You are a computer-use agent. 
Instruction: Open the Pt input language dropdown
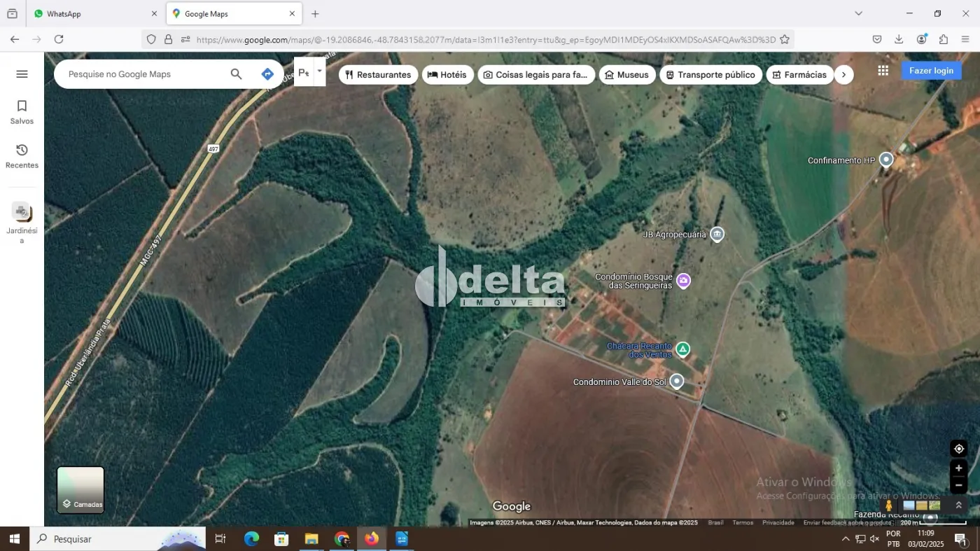coord(319,71)
